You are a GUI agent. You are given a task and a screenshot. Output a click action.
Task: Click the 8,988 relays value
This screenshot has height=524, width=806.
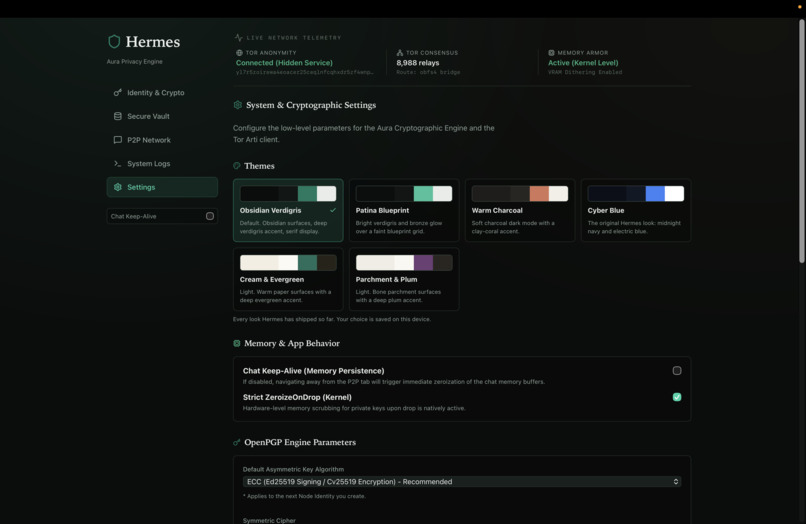417,63
